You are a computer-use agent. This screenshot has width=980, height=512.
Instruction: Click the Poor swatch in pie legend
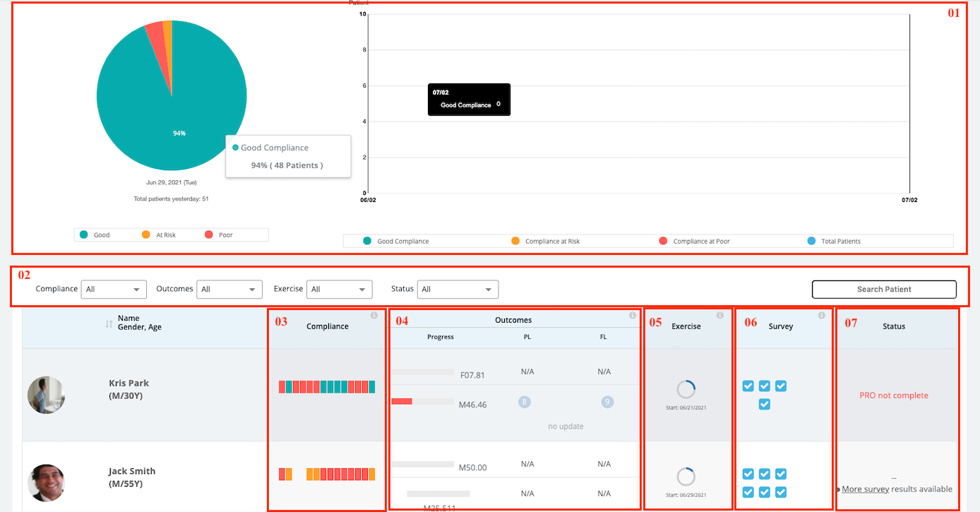tap(208, 234)
